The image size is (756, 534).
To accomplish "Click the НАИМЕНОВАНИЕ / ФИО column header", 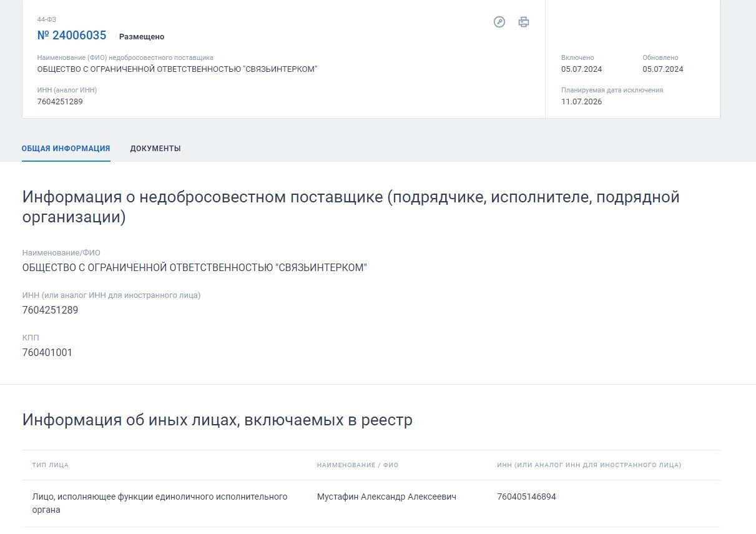I will click(x=358, y=465).
